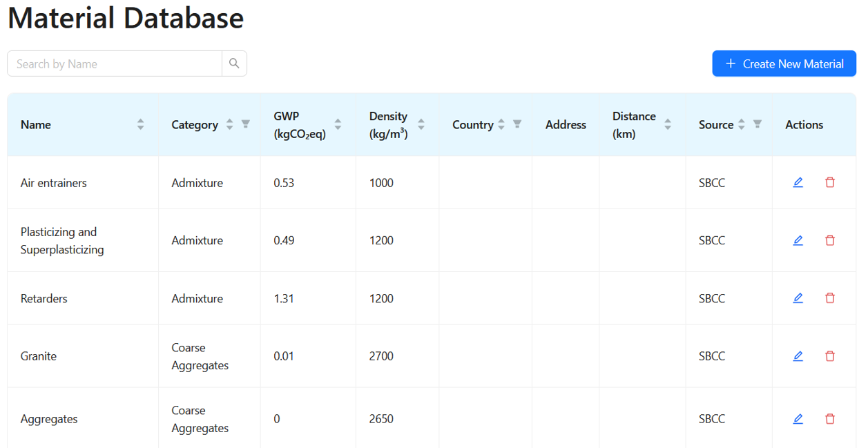Open the Source column filter
This screenshot has height=448, width=868.
tap(757, 125)
